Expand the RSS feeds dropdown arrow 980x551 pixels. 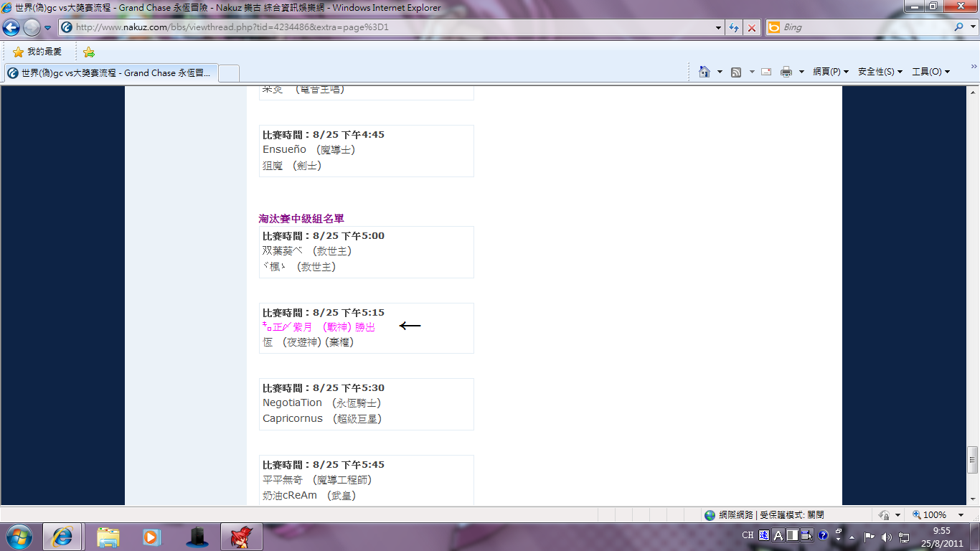click(752, 72)
